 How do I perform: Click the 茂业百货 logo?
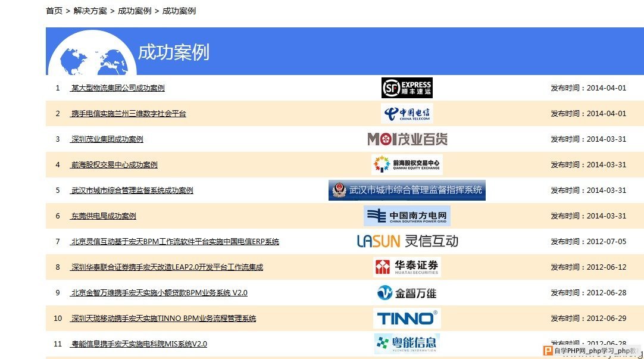[408, 139]
